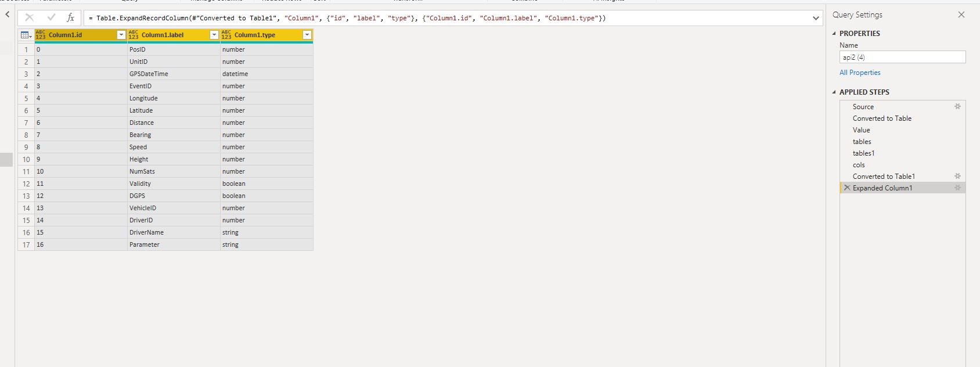Click the GPSDateTime cell
980x367 pixels.
pyautogui.click(x=174, y=74)
